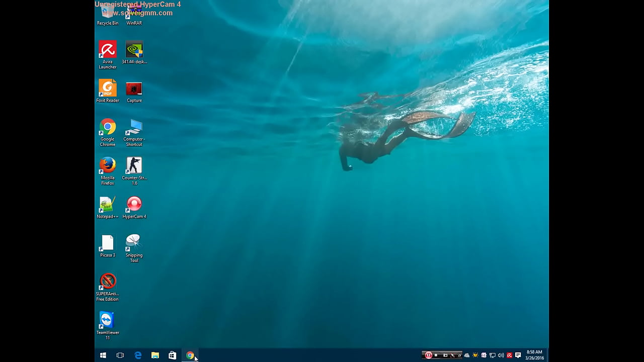Screen dimensions: 644x362
Task: Open the Recycle Bin
Action: (108, 11)
